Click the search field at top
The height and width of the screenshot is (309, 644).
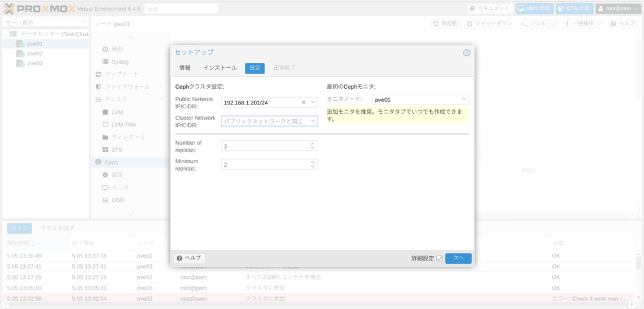coord(182,8)
